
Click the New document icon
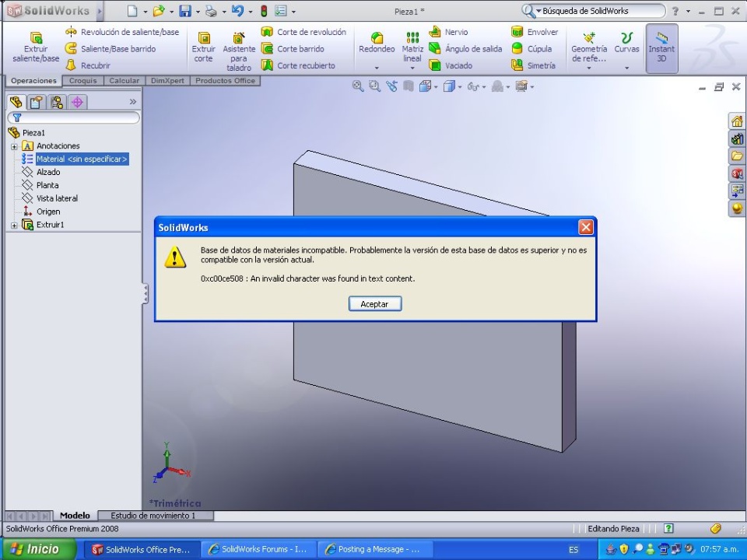pos(132,11)
